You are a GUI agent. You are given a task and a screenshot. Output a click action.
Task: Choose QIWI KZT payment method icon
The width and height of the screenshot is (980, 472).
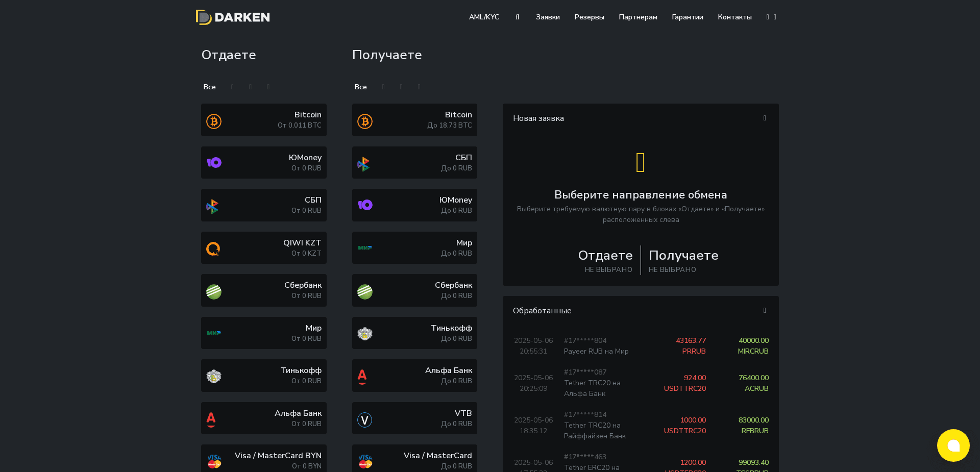coord(214,248)
